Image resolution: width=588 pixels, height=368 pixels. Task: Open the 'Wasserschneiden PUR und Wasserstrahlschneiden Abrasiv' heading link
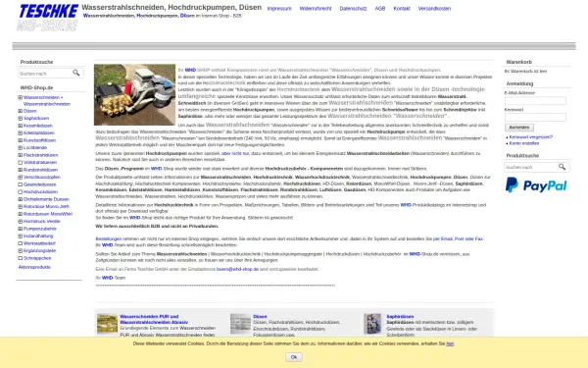point(154,319)
